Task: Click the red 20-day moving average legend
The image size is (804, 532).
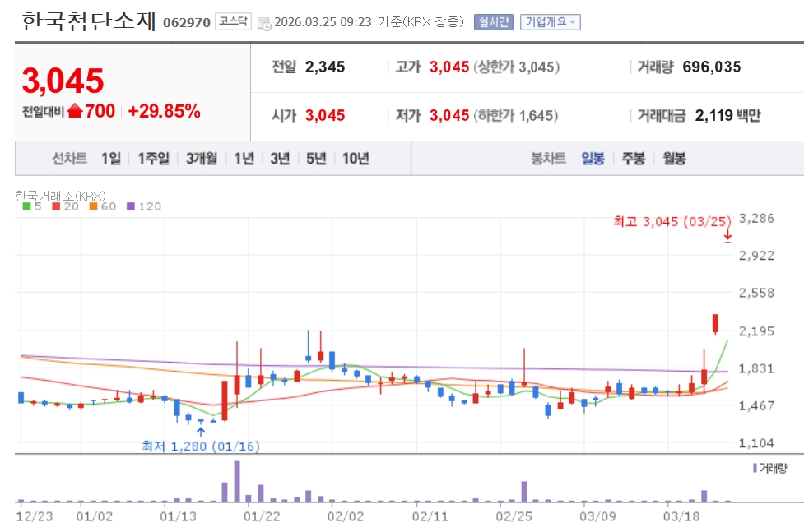Action: pos(65,206)
